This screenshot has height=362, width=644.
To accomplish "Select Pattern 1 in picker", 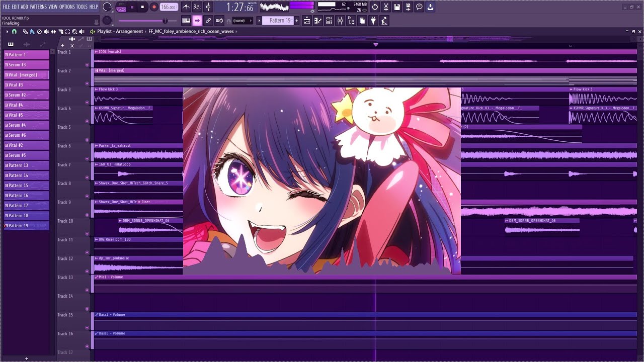I will pyautogui.click(x=27, y=55).
